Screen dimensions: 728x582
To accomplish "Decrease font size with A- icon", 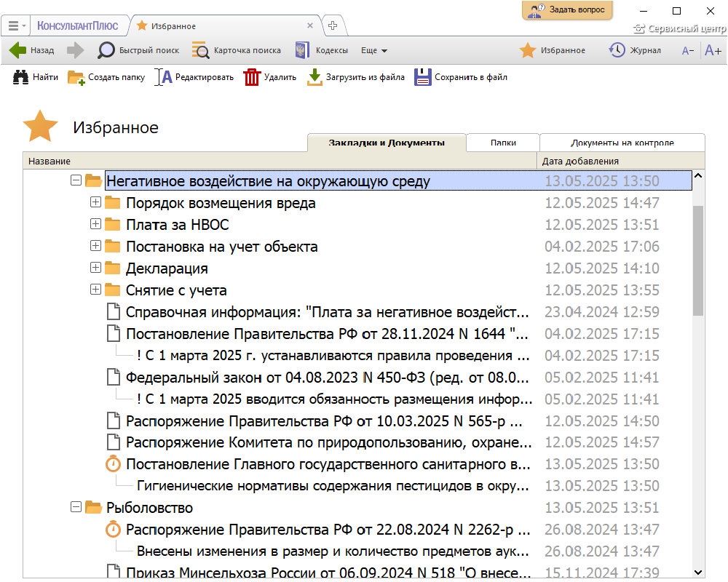I will pos(688,51).
